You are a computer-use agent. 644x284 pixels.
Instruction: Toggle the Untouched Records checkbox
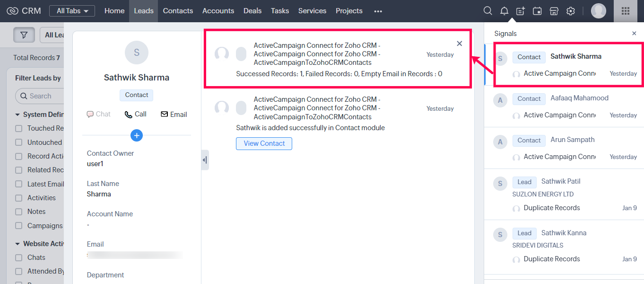19,142
